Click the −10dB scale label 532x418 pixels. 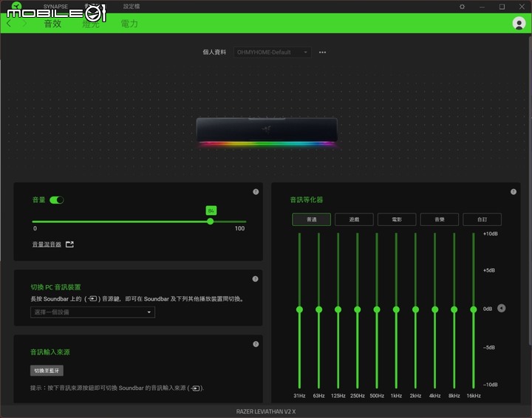pos(491,385)
